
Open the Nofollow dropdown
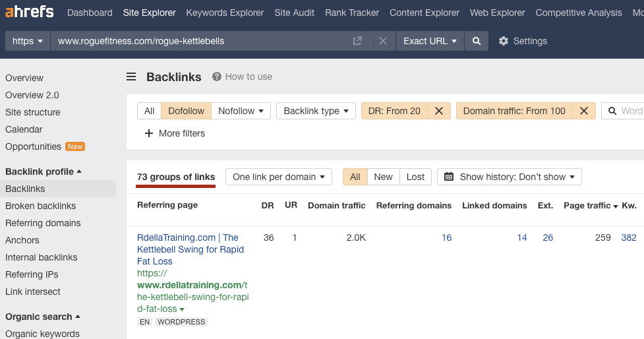[241, 111]
